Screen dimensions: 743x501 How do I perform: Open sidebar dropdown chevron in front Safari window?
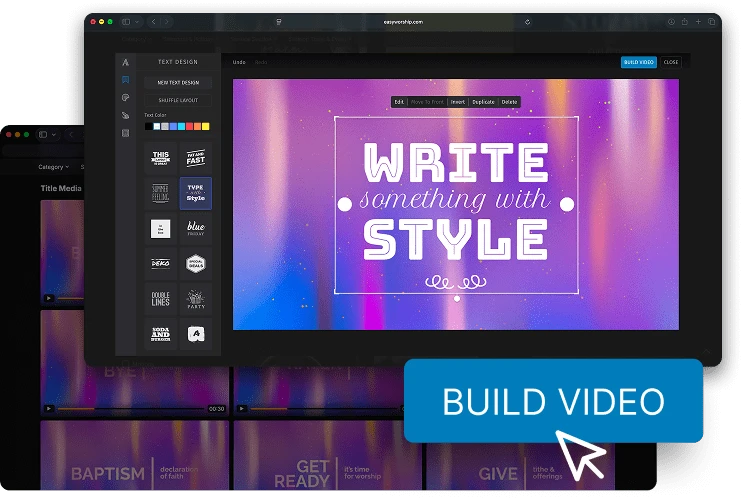click(x=137, y=22)
